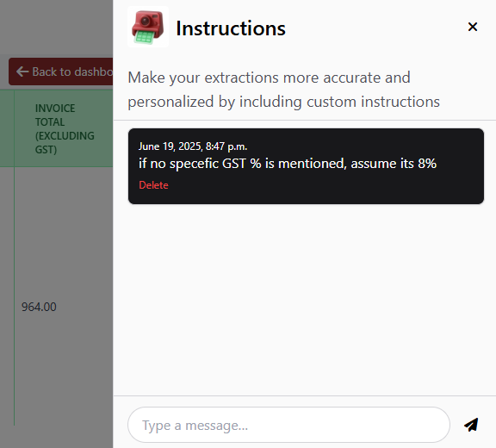The image size is (496, 448).
Task: Select the 964.00 invoice total cell
Action: coord(39,307)
